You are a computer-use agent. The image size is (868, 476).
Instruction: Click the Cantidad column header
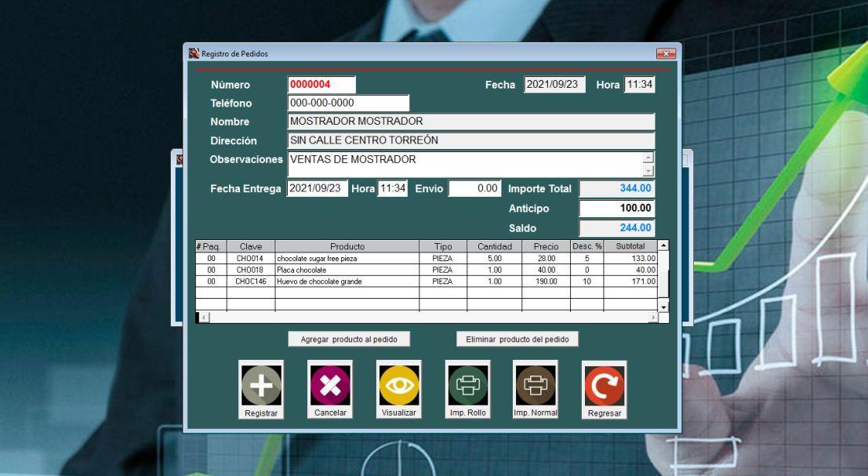[494, 246]
